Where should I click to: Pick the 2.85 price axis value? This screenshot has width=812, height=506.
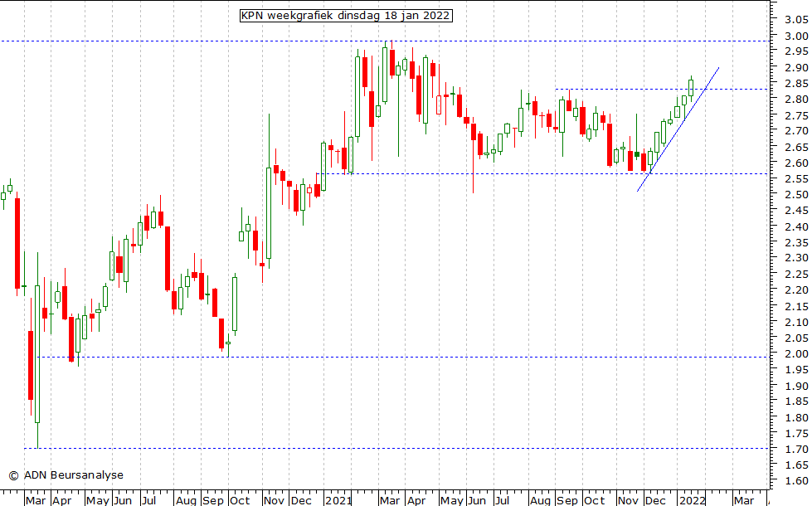pyautogui.click(x=796, y=84)
